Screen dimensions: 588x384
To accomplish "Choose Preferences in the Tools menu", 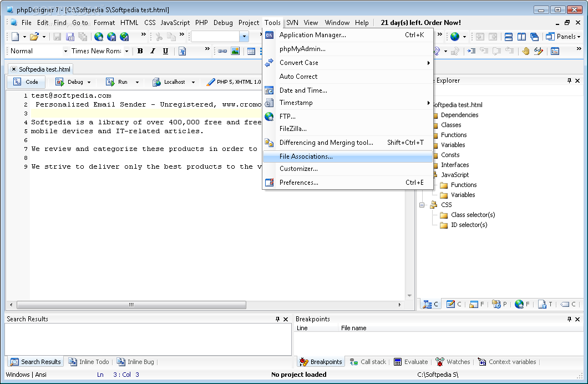I will point(348,183).
